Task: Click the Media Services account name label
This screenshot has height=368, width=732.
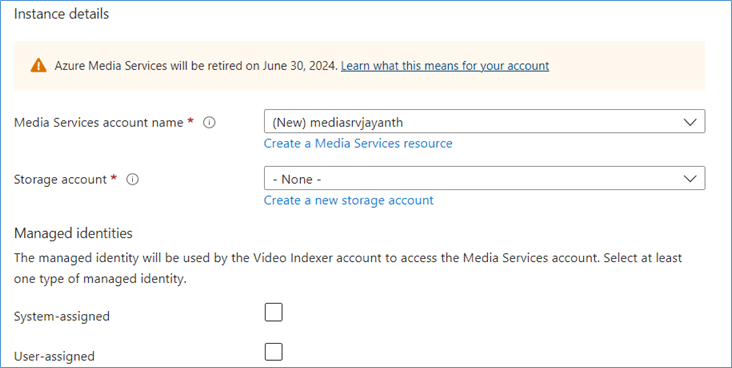Action: click(99, 122)
